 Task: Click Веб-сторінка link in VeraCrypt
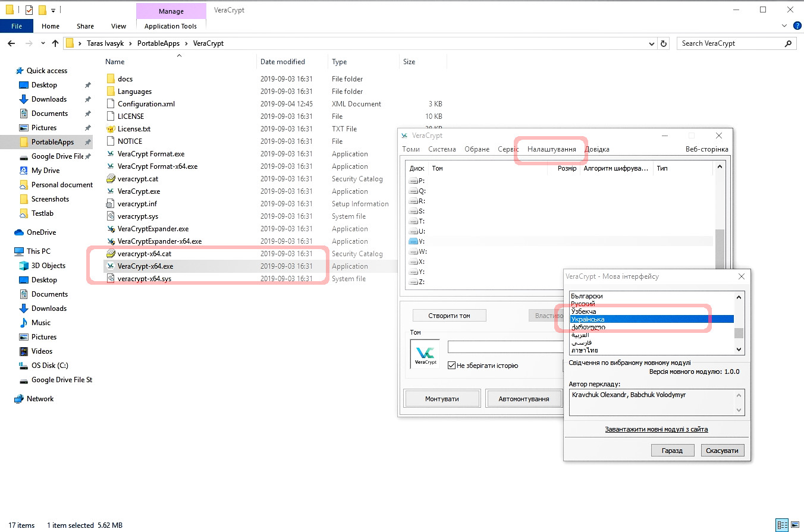[706, 149]
